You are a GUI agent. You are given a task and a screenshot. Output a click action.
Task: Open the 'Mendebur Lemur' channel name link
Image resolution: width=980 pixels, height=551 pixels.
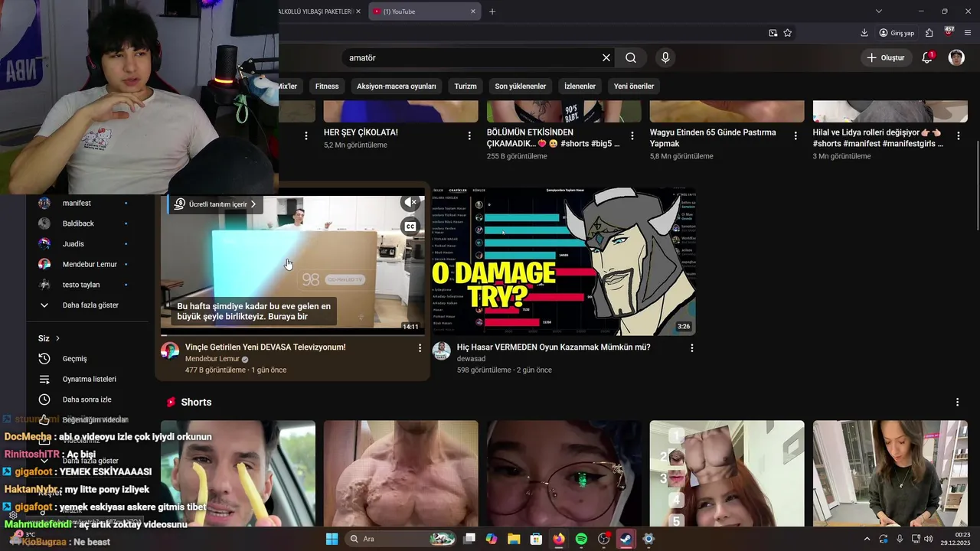pos(212,359)
